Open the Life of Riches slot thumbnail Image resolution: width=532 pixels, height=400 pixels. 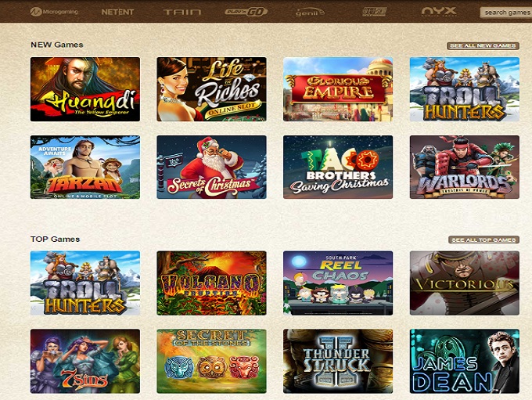point(211,89)
